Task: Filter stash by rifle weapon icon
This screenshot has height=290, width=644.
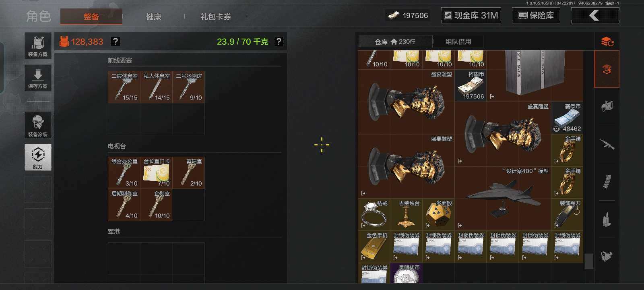Action: click(x=607, y=144)
